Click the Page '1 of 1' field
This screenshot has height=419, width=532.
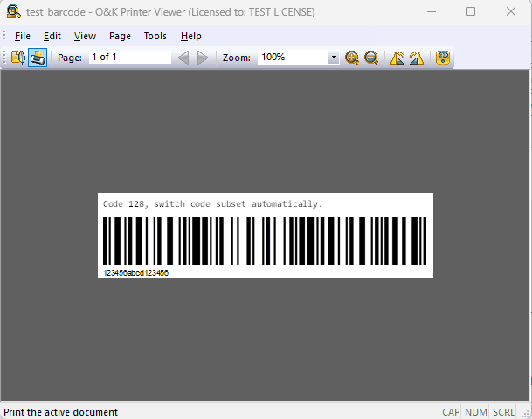pyautogui.click(x=130, y=57)
